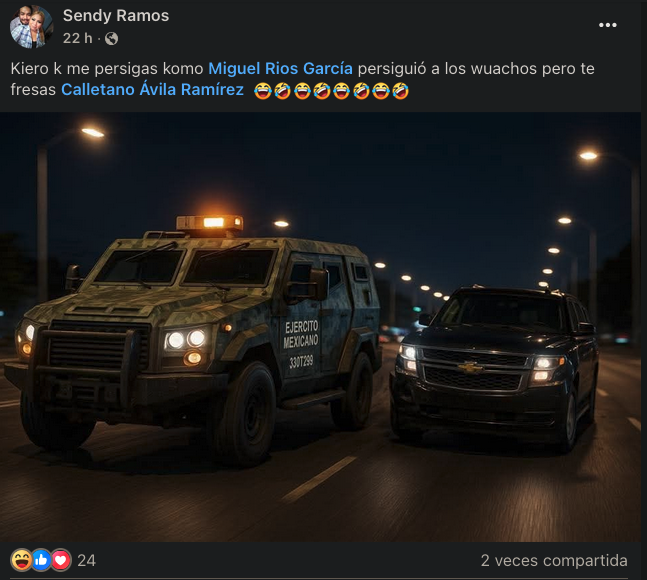The image size is (647, 580).
Task: Click Sendy Ramos profile picture
Action: tap(31, 26)
